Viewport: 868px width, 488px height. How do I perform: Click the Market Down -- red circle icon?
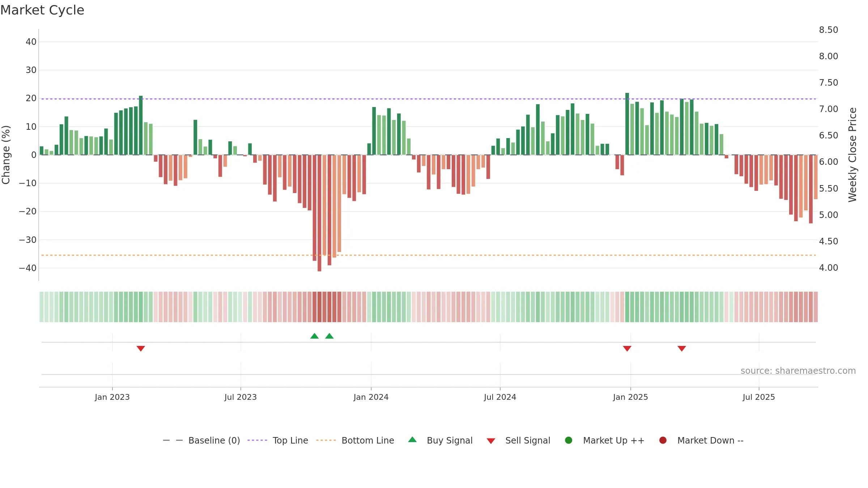663,440
